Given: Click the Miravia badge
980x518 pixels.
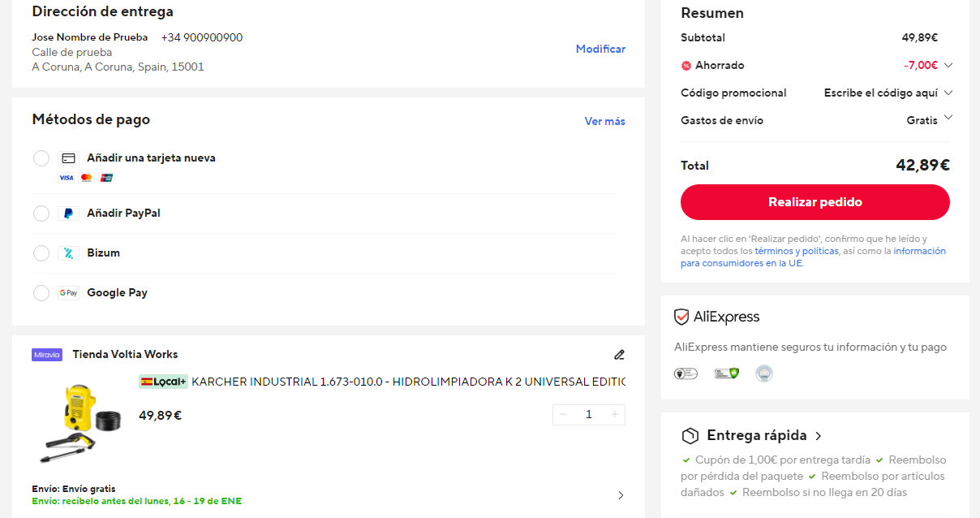Looking at the screenshot, I should point(47,355).
